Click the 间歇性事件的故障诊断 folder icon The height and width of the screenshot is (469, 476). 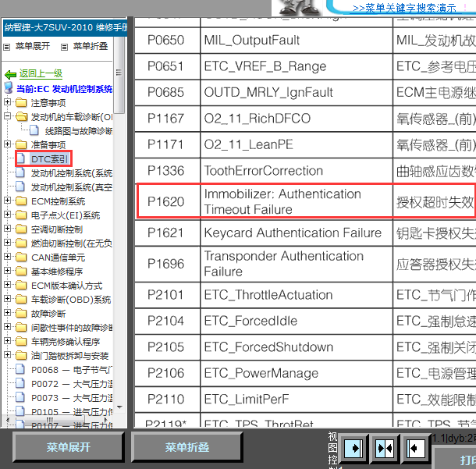pyautogui.click(x=21, y=327)
